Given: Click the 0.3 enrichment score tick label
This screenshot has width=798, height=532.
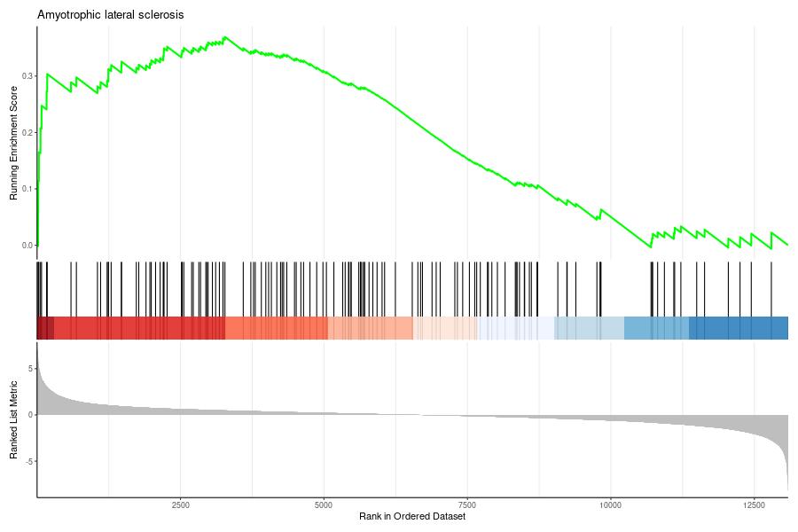Looking at the screenshot, I should pos(27,76).
